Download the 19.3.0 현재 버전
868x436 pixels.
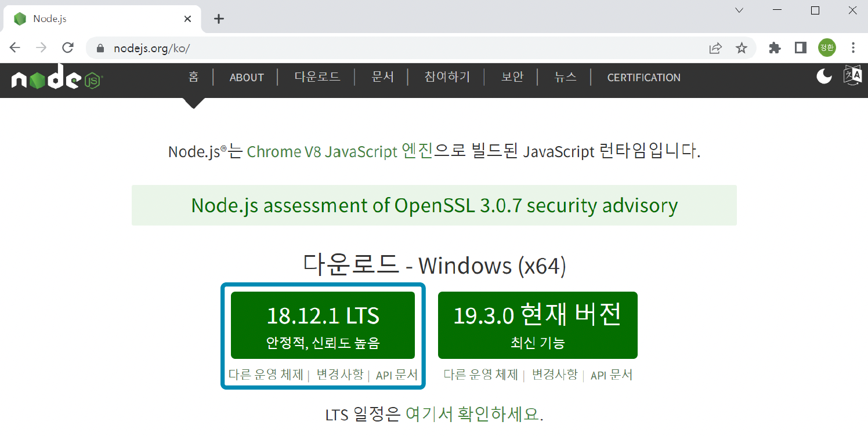pyautogui.click(x=538, y=325)
